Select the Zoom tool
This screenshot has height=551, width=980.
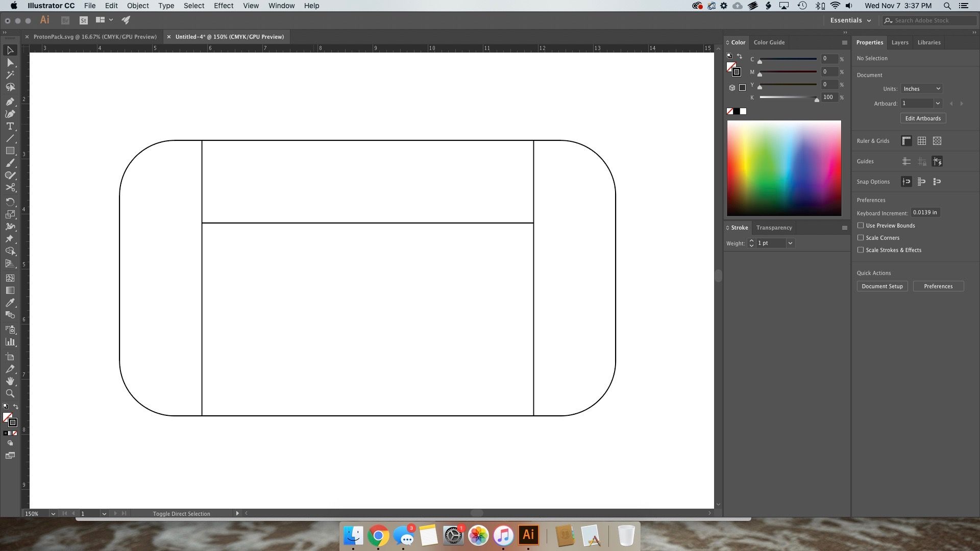(x=10, y=393)
